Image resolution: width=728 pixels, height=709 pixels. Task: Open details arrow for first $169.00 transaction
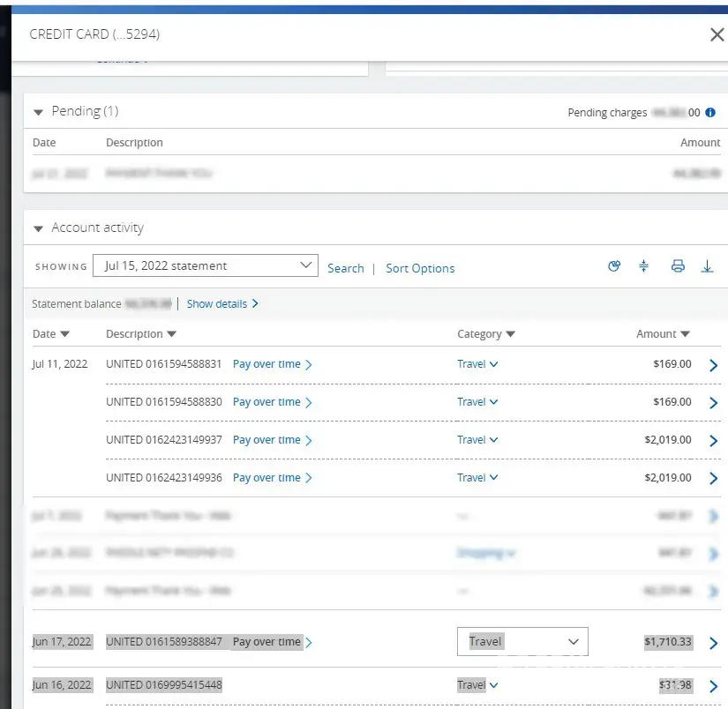[714, 365]
